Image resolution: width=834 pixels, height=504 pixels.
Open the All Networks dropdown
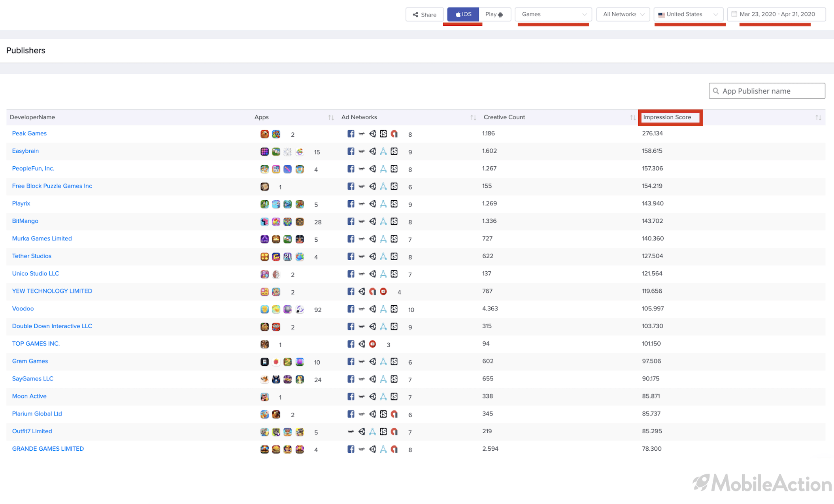pos(623,14)
